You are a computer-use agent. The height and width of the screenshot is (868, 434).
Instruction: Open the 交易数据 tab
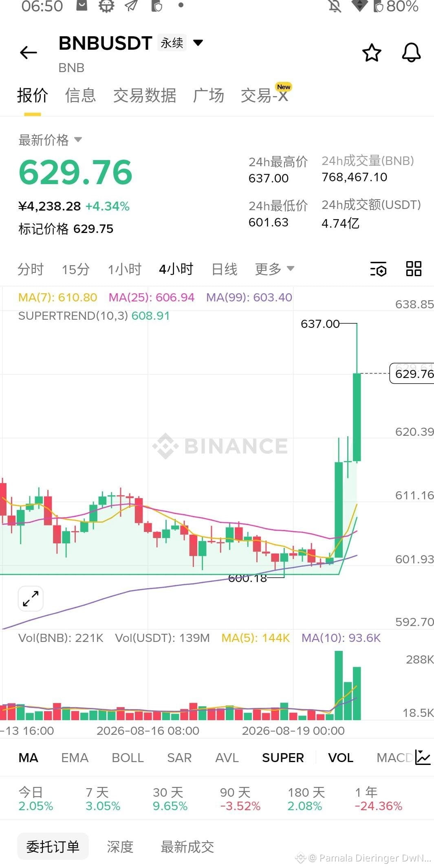coord(145,96)
